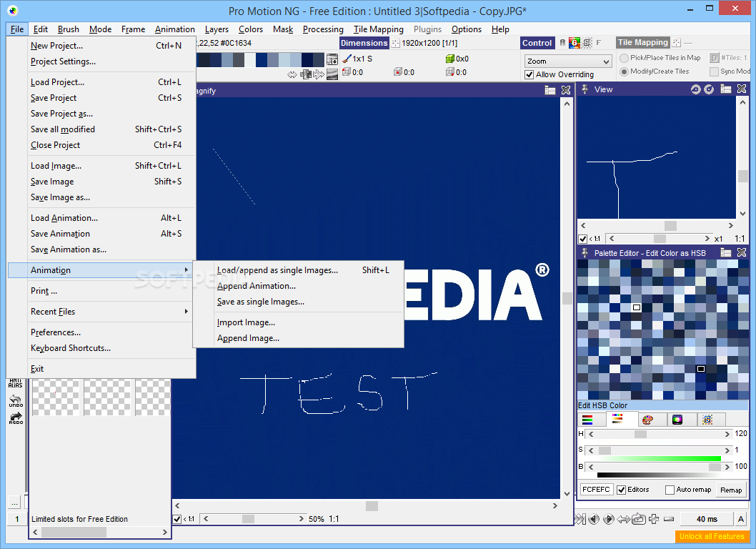Enable Auto remap checkbox
The image size is (756, 549).
pos(670,490)
